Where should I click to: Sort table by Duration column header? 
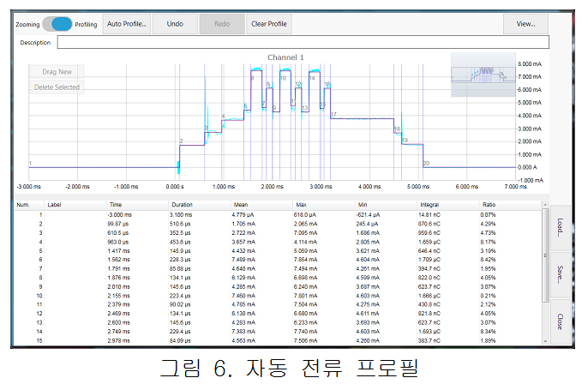pyautogui.click(x=183, y=205)
